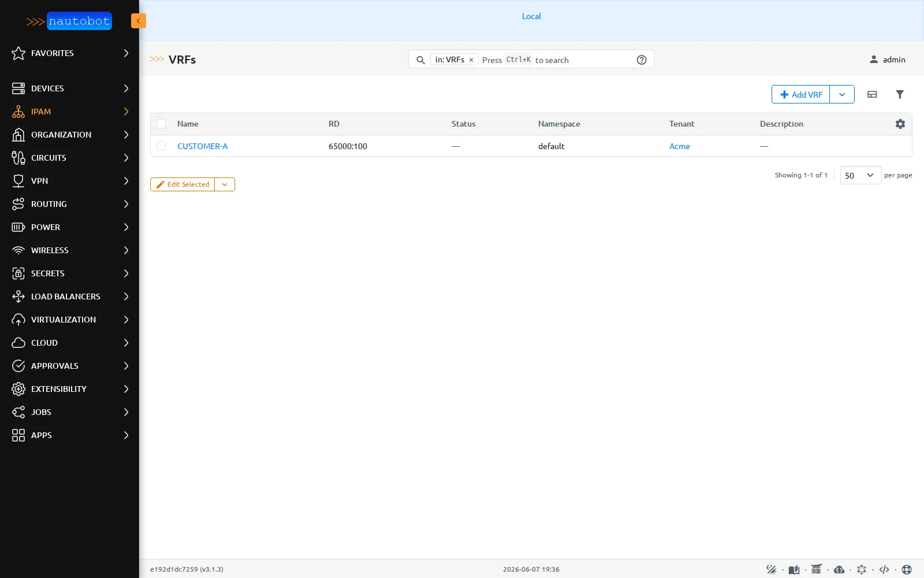The width and height of the screenshot is (924, 578).
Task: Click the Organization building icon
Action: (x=18, y=135)
